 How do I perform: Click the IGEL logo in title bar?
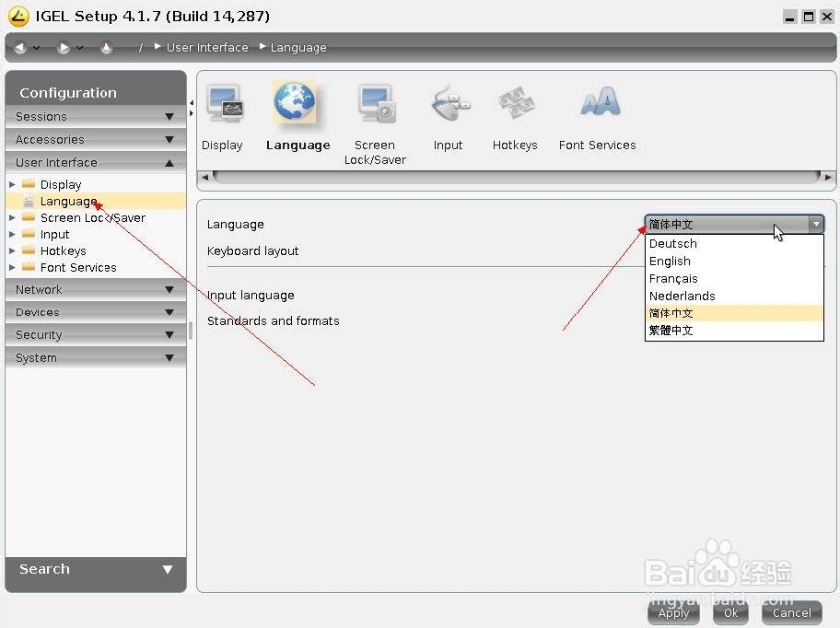coord(18,16)
